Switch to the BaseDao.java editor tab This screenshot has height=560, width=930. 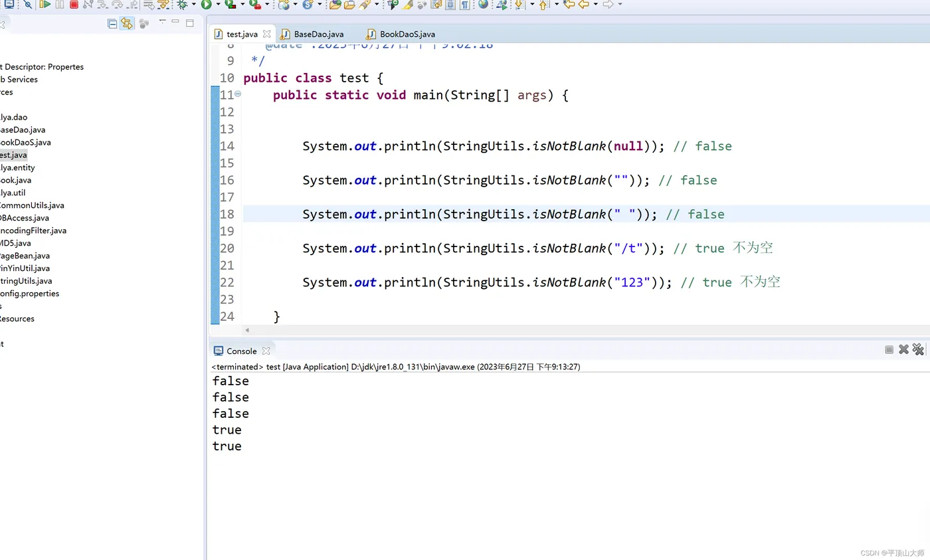tap(312, 34)
